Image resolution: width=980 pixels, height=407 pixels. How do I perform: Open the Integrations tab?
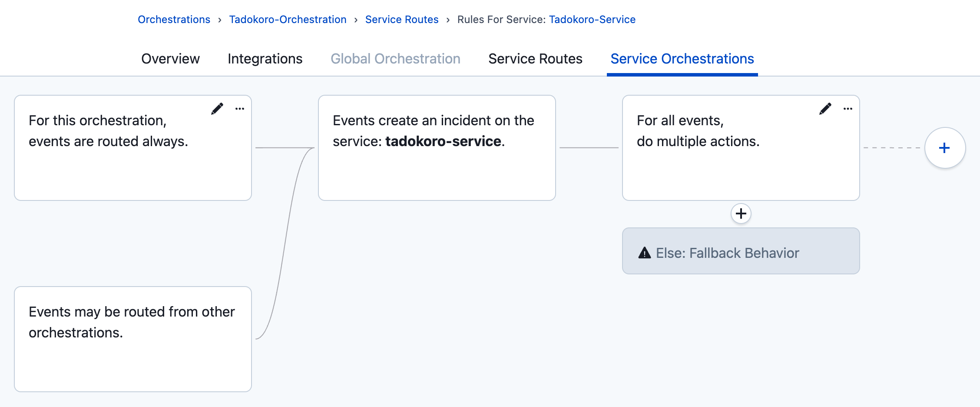265,59
